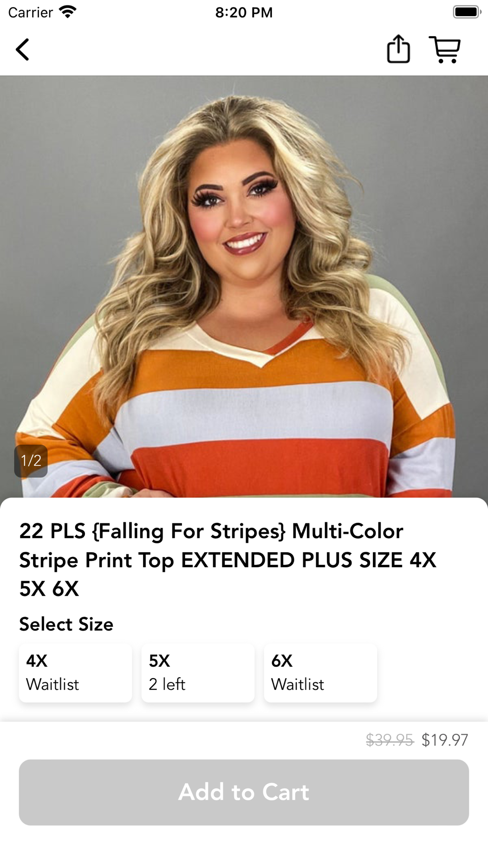Tap the crossed-out $39.95 original price
The image size is (488, 868).
(x=390, y=740)
